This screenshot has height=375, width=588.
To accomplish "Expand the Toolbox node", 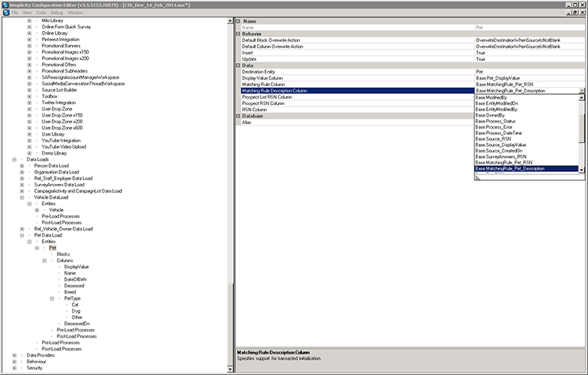I will click(x=29, y=96).
